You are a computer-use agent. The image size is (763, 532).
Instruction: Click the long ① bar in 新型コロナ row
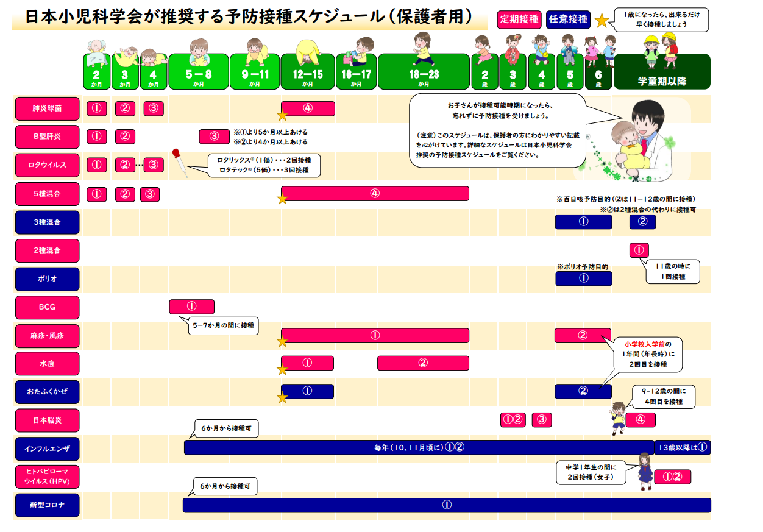point(447,505)
